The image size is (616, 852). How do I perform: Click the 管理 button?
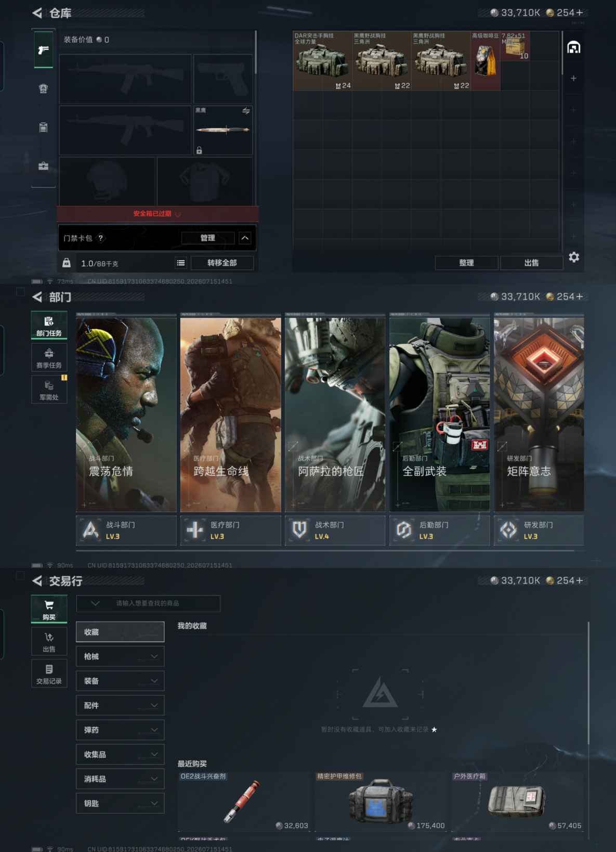208,238
